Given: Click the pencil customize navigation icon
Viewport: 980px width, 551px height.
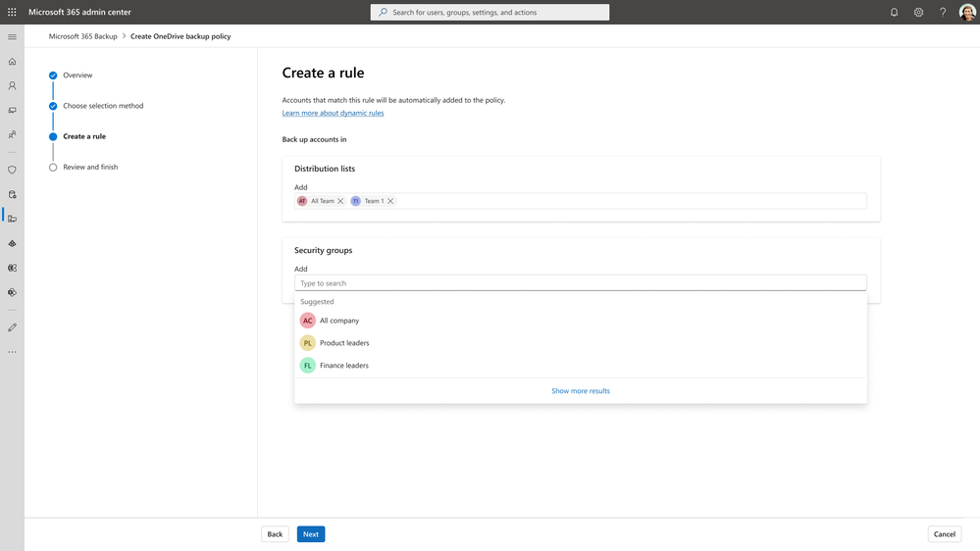Looking at the screenshot, I should 12,327.
